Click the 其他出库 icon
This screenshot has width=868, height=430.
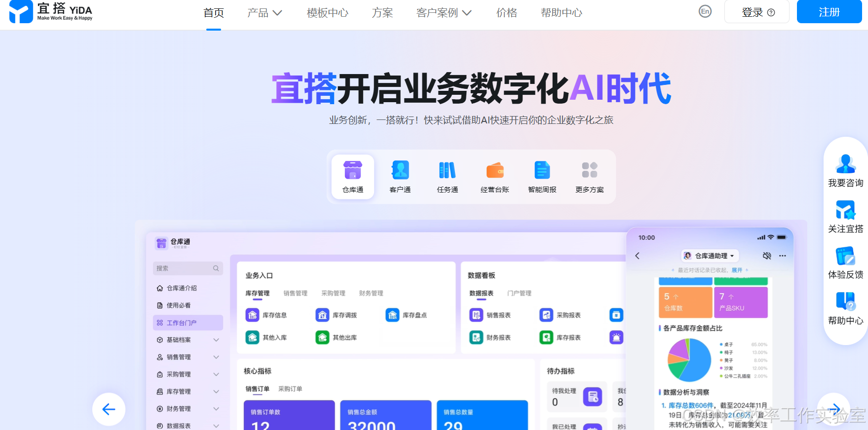coord(322,338)
